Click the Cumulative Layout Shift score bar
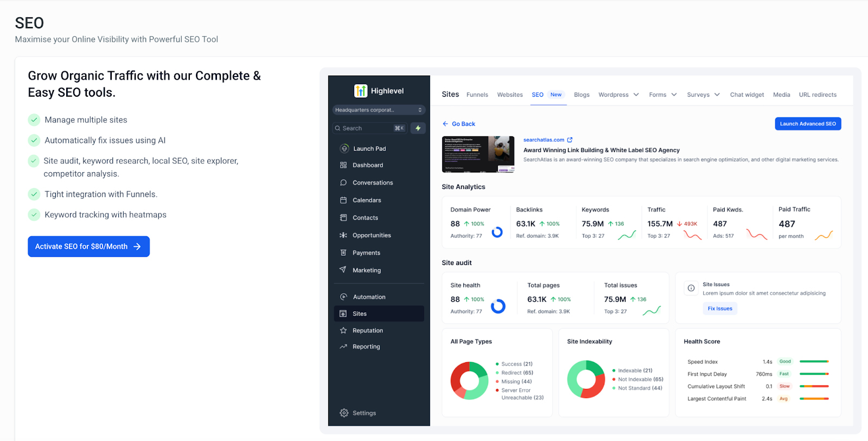Screen dimensions: 868x441 pyautogui.click(x=814, y=386)
